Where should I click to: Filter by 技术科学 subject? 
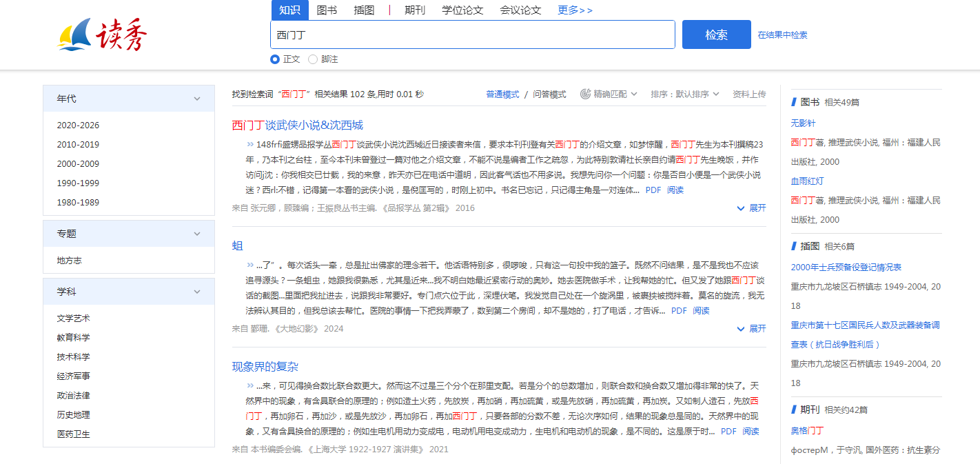click(73, 357)
